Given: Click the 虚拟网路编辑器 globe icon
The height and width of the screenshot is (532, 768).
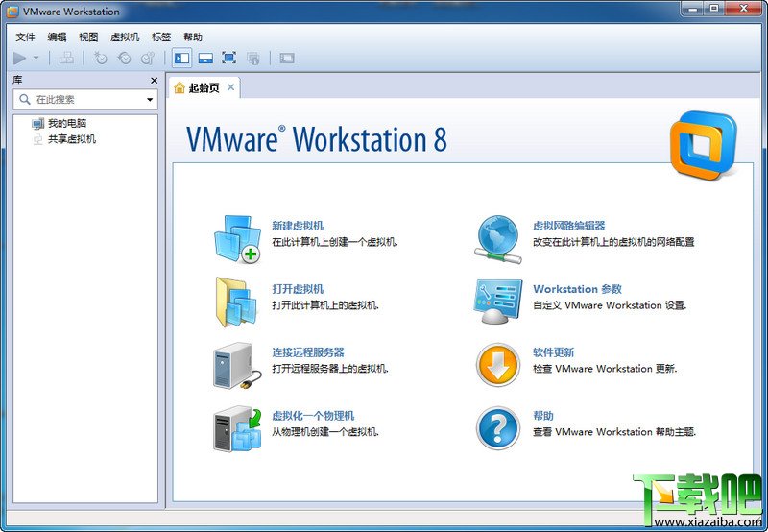Looking at the screenshot, I should tap(498, 239).
